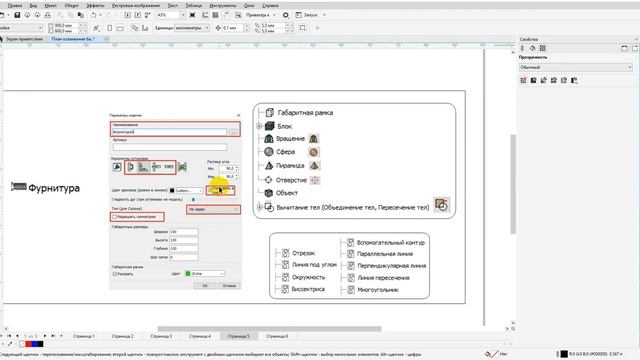Click the cloud download icon in toolbar
Screen dimensions: 640x360
(27, 15)
